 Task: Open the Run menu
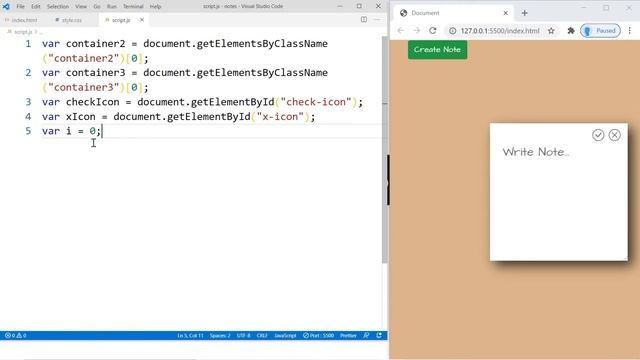[x=111, y=7]
